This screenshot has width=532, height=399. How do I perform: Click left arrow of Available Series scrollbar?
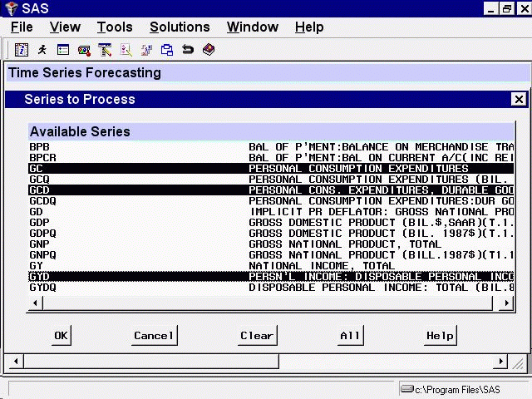click(35, 303)
